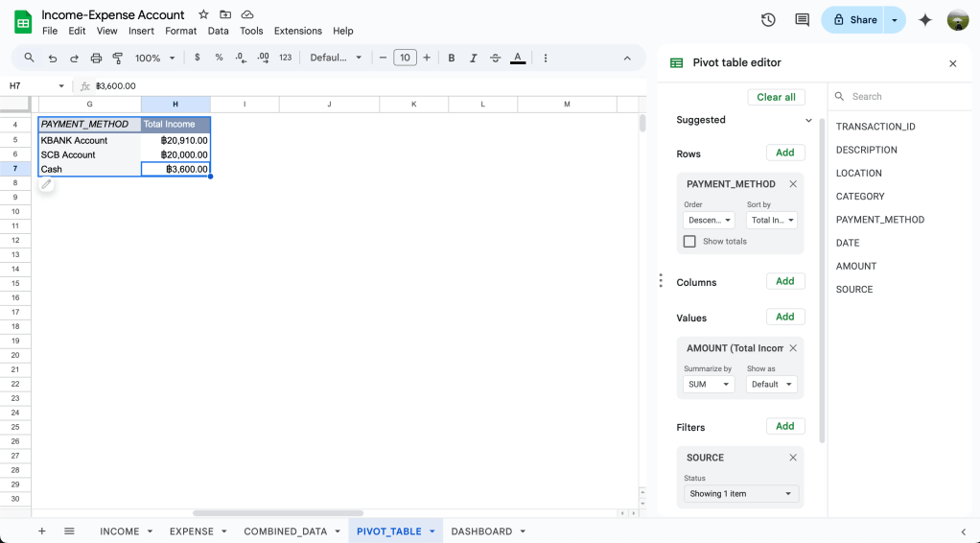Open the Summarize by SUM dropdown

709,385
